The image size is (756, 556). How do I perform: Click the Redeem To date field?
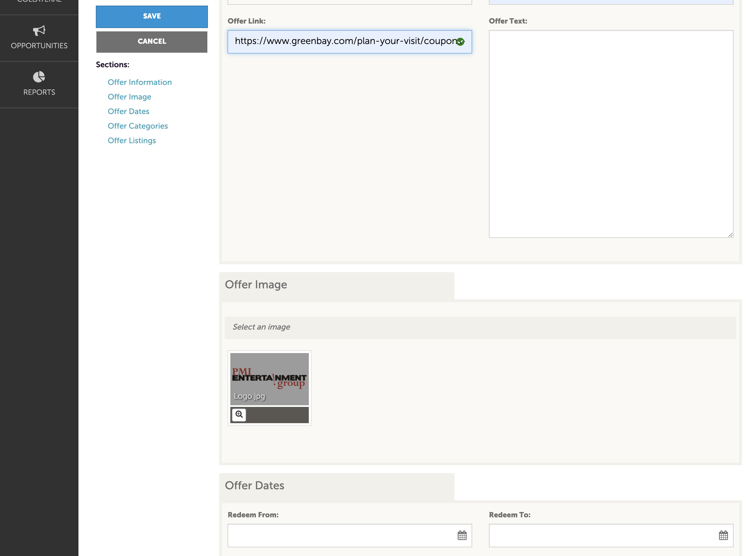coord(611,535)
